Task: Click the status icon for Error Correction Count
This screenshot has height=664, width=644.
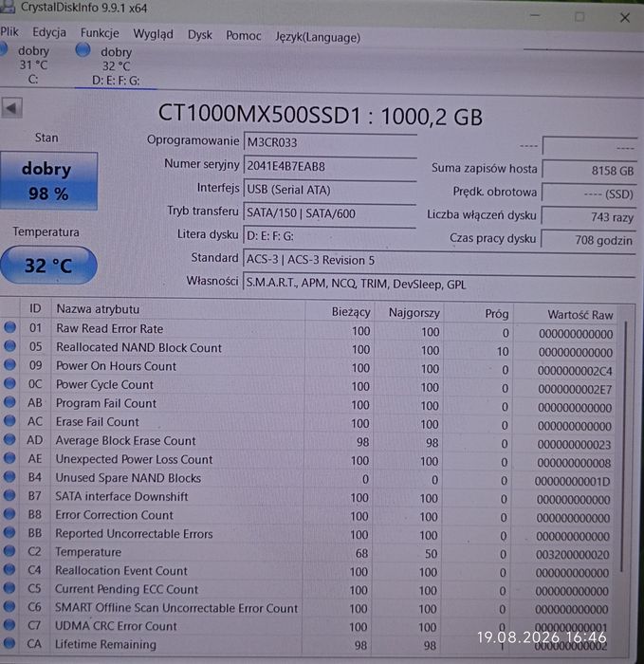Action: point(9,514)
